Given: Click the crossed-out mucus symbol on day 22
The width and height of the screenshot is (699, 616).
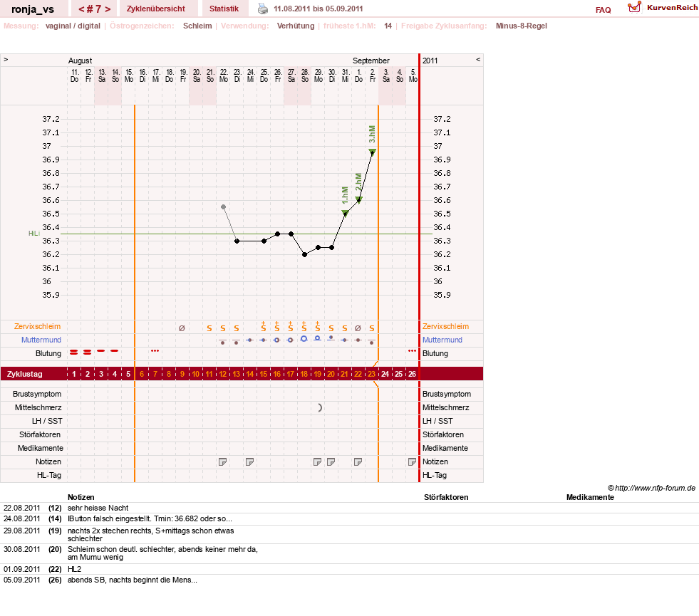Looking at the screenshot, I should (358, 328).
